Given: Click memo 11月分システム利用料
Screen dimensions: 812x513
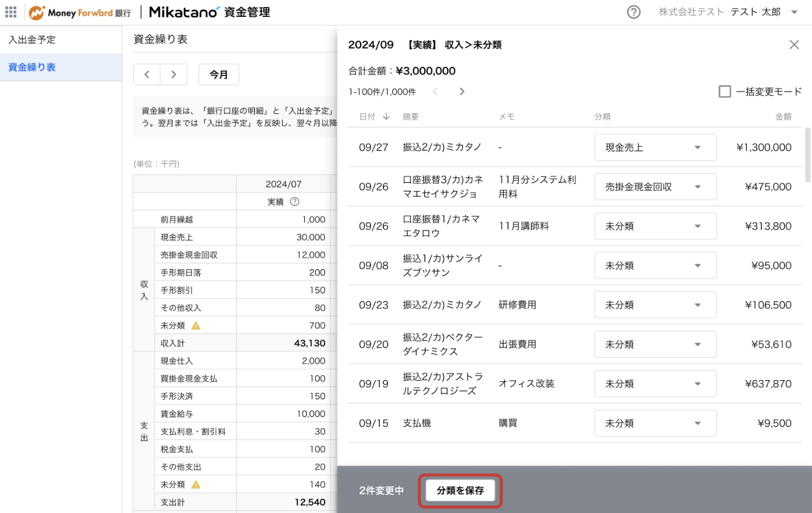Looking at the screenshot, I should 537,187.
